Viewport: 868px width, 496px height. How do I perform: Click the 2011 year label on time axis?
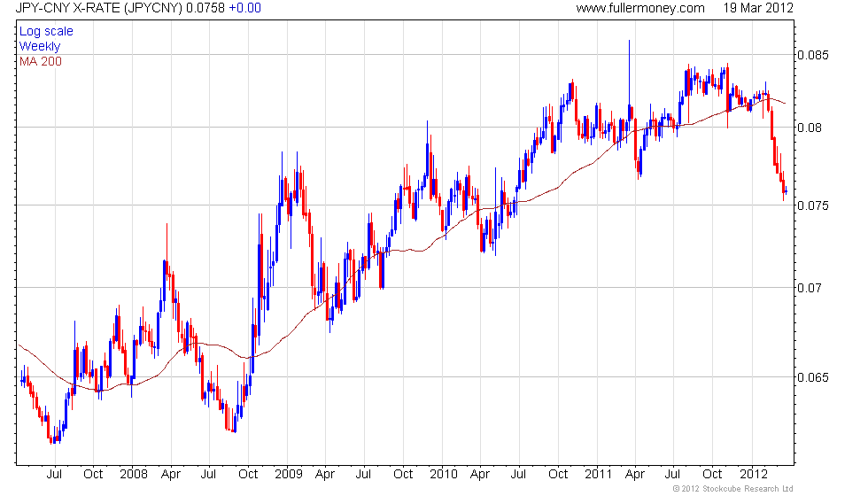(x=599, y=475)
